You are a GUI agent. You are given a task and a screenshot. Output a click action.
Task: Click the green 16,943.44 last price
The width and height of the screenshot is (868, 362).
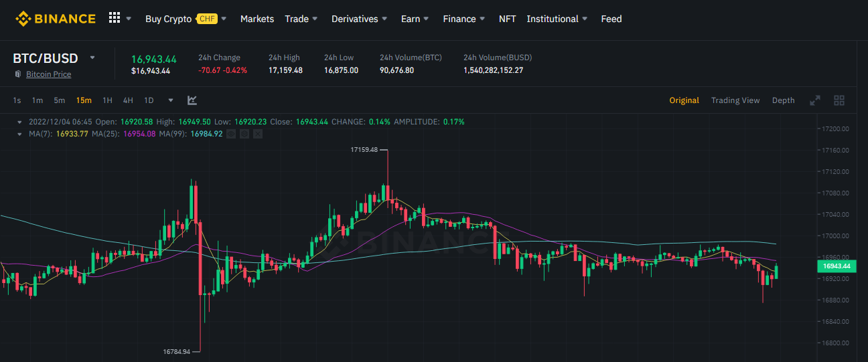154,59
